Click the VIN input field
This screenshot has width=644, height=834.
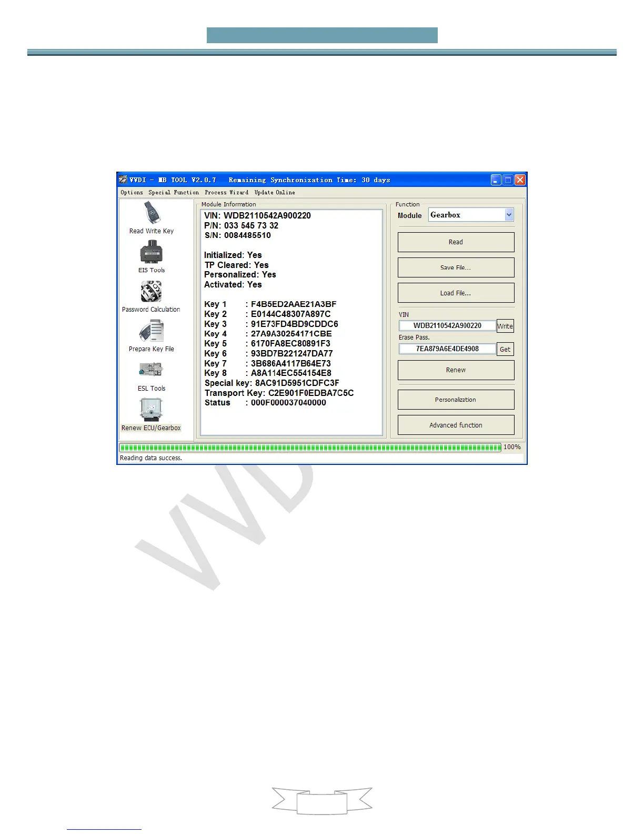447,325
